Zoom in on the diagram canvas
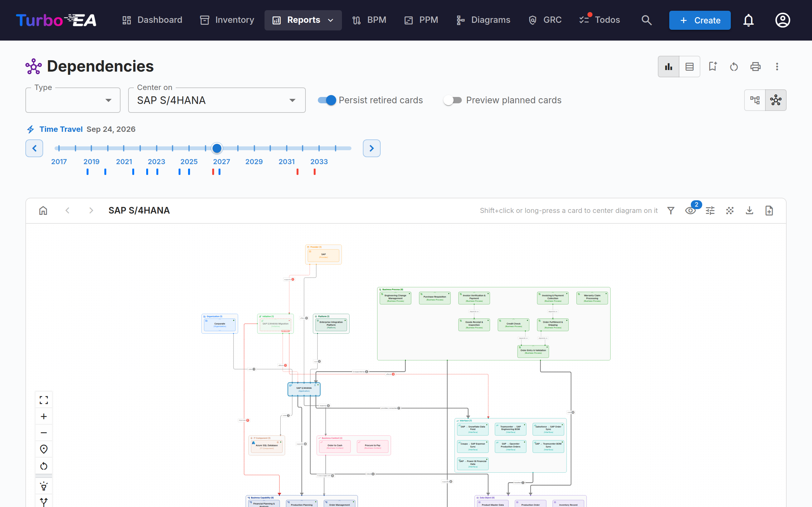This screenshot has height=507, width=812. point(44,416)
